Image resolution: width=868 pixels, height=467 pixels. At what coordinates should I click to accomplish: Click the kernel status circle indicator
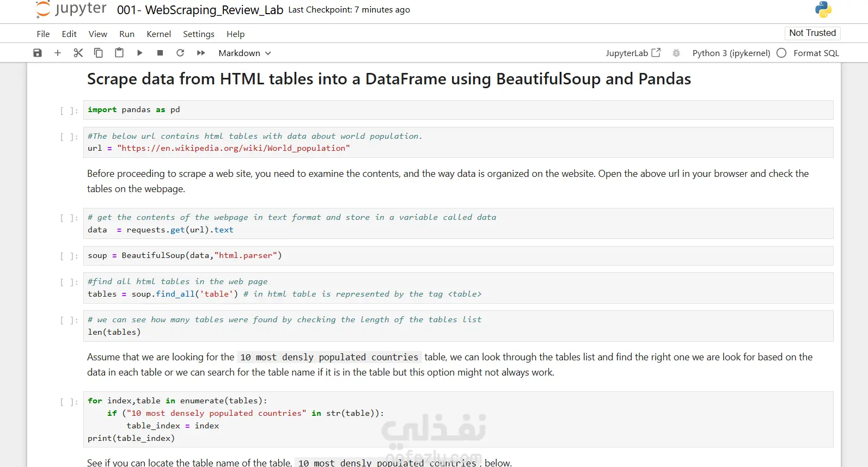pyautogui.click(x=781, y=53)
